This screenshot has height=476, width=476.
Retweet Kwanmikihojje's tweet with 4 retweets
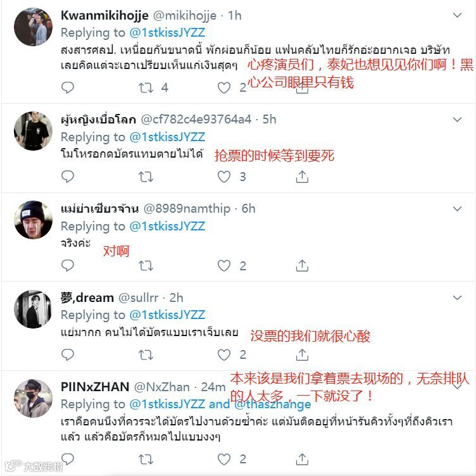(x=146, y=88)
